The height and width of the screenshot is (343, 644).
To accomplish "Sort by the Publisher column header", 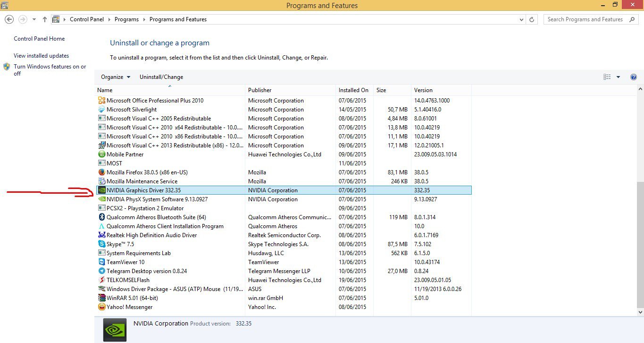I will (291, 90).
